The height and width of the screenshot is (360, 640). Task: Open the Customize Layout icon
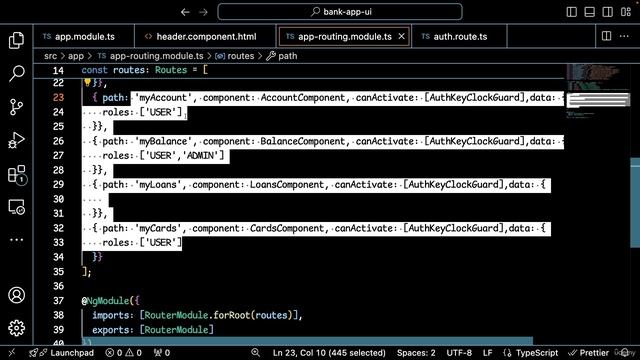[626, 12]
